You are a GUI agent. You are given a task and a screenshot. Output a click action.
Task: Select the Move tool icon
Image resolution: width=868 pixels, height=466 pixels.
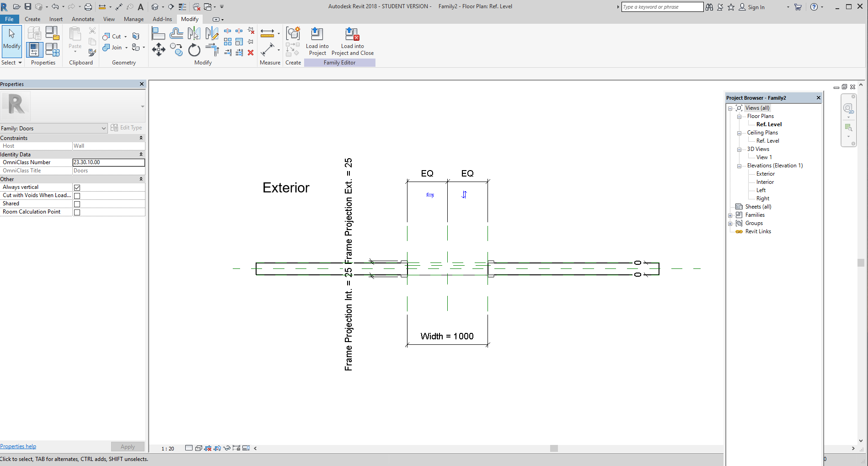coord(158,49)
